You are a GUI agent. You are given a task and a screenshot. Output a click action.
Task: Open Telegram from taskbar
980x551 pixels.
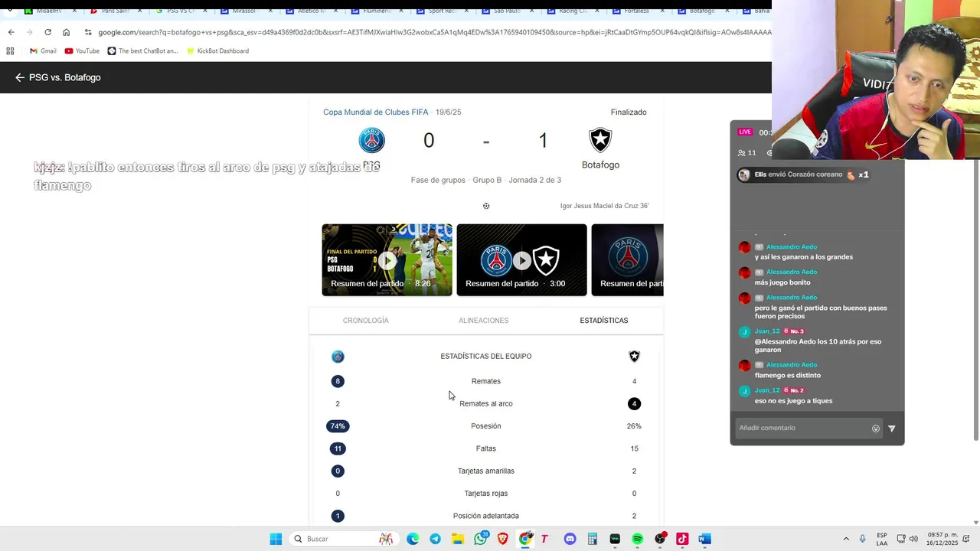tap(435, 539)
